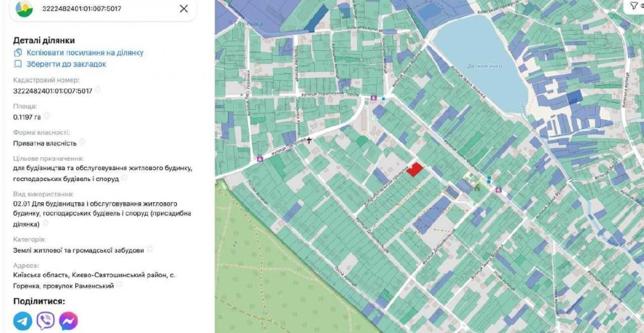Copy the cadastral number value
This screenshot has height=333, width=644.
98,90
